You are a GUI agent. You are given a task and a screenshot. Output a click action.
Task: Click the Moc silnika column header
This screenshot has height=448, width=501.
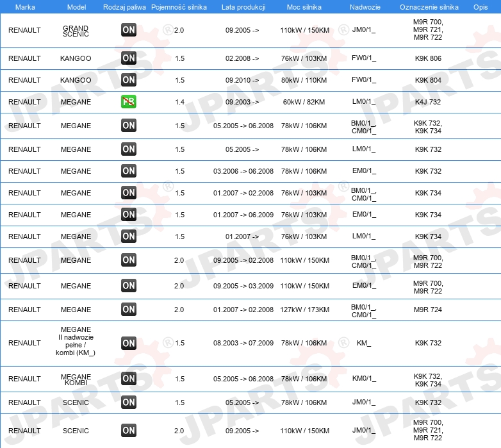click(304, 7)
